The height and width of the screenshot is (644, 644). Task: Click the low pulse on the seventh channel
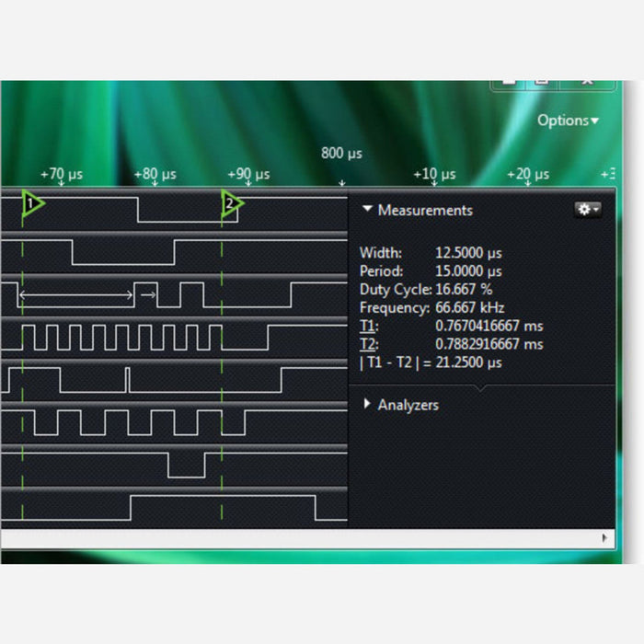coord(187,466)
